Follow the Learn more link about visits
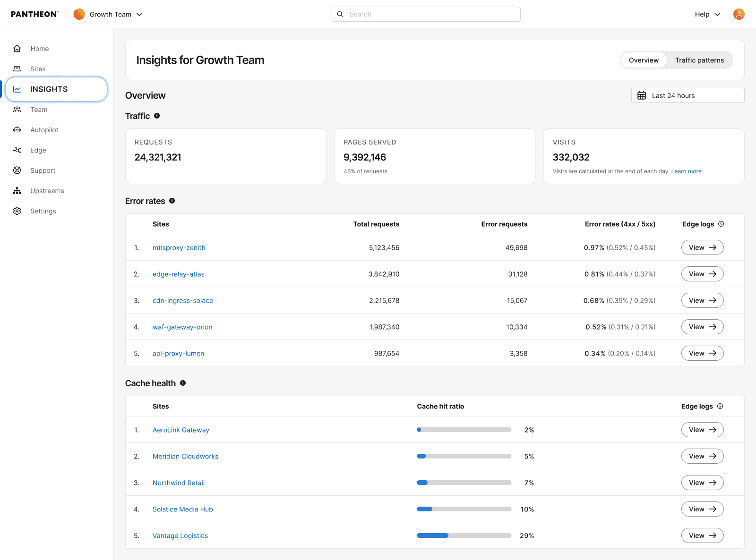Image resolution: width=756 pixels, height=560 pixels. click(x=686, y=171)
